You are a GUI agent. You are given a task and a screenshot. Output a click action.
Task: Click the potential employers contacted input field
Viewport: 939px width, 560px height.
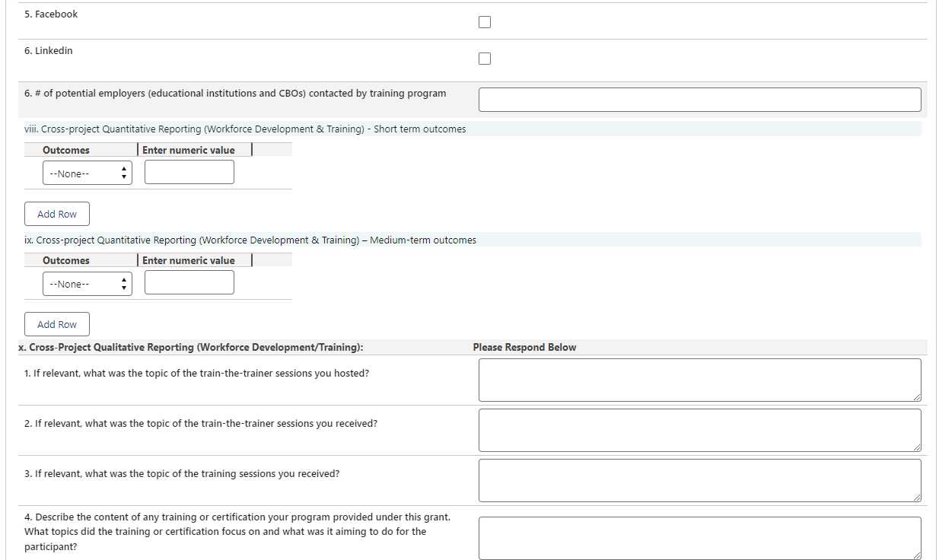pyautogui.click(x=699, y=100)
